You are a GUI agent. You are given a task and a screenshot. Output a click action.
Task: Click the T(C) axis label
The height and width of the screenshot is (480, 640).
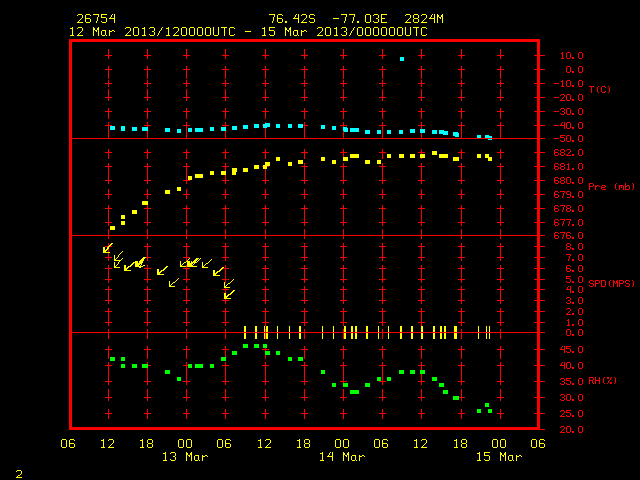coord(600,89)
